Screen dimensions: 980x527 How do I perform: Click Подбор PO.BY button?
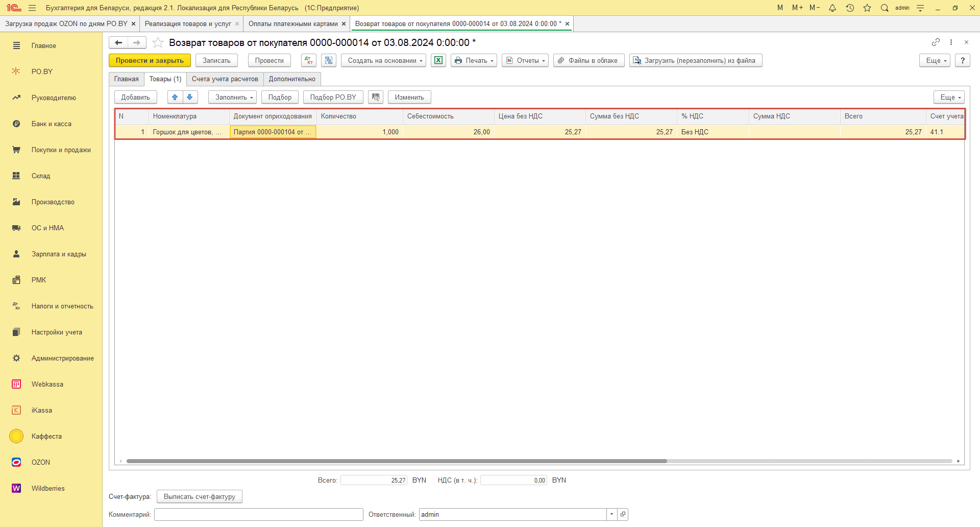pos(333,97)
